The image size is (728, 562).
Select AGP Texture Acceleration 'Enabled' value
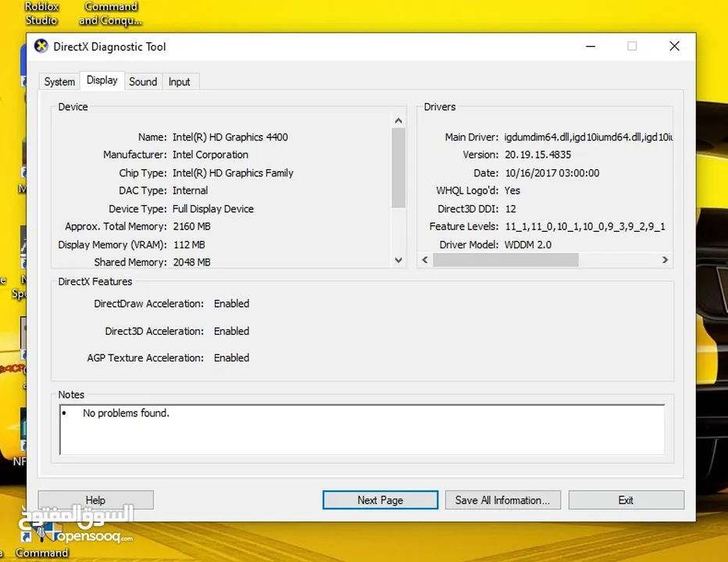232,357
